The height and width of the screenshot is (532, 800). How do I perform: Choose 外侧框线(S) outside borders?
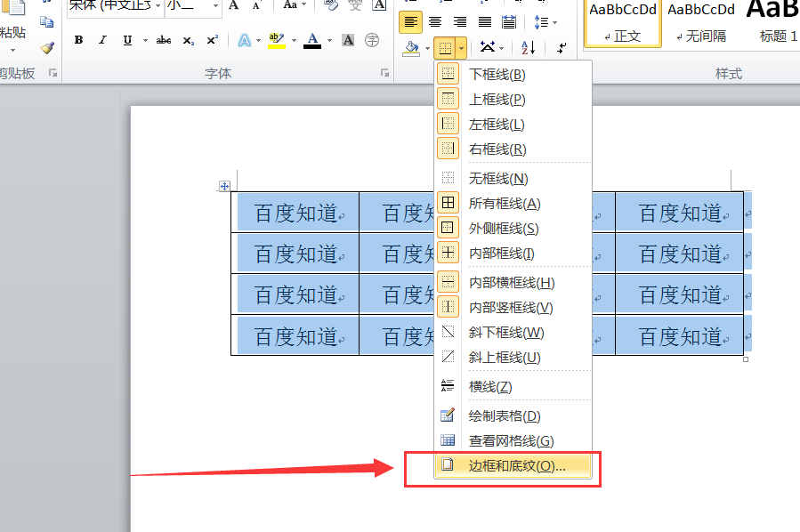tap(513, 229)
